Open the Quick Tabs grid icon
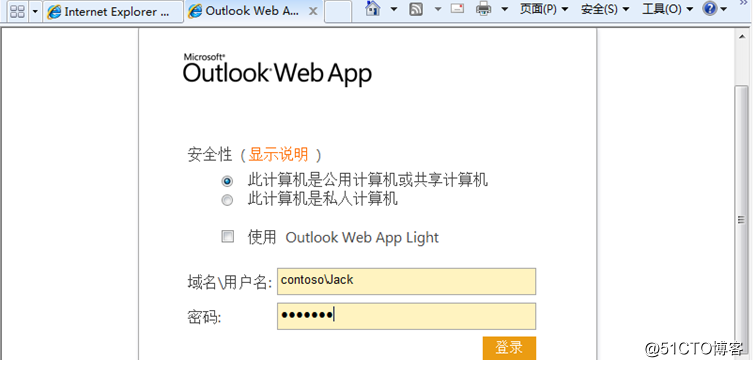The width and height of the screenshot is (753, 367). (x=17, y=11)
